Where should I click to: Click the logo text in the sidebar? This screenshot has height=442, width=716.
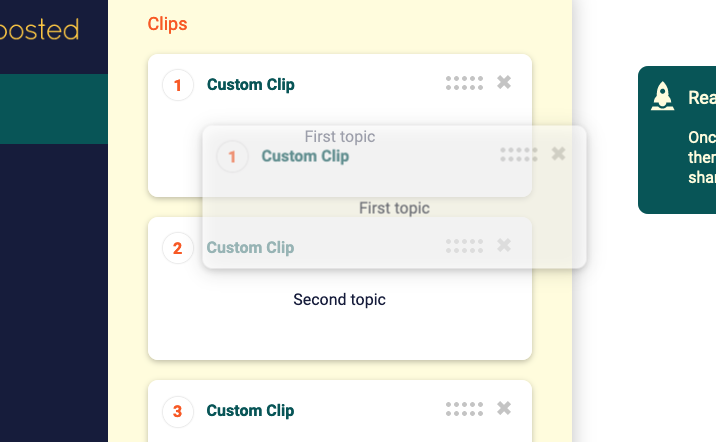pos(39,30)
